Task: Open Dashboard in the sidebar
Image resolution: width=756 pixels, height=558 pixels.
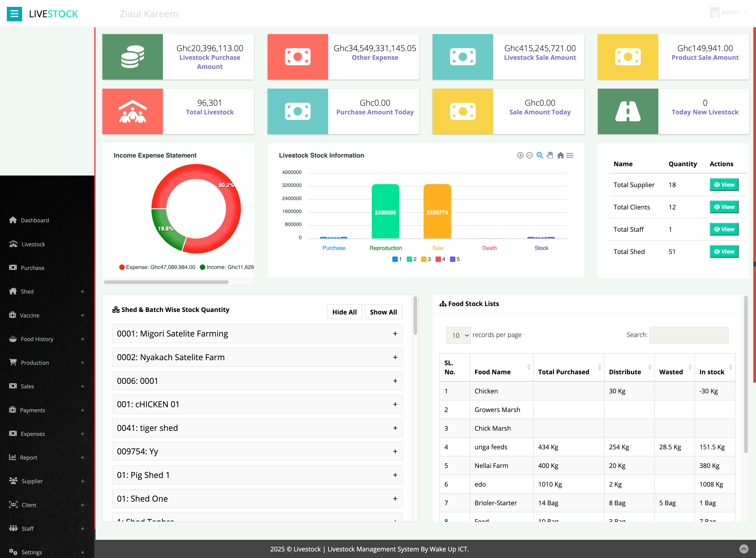Action: [x=34, y=220]
